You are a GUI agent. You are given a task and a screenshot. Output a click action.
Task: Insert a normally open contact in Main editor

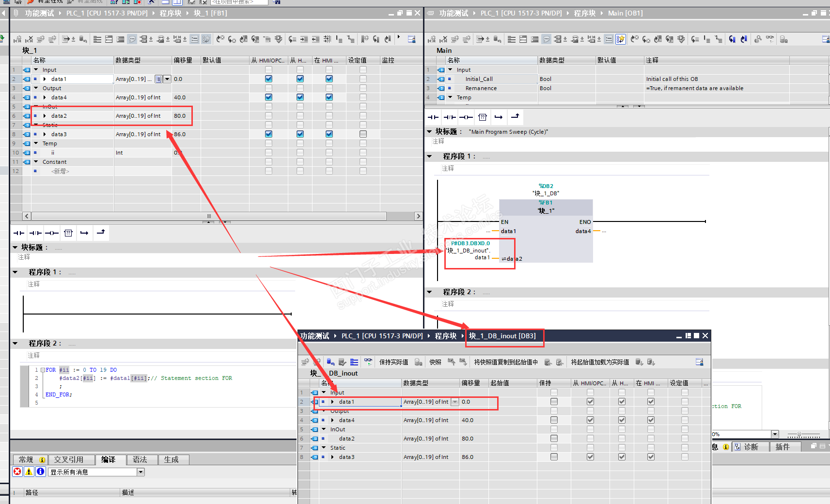pos(433,117)
